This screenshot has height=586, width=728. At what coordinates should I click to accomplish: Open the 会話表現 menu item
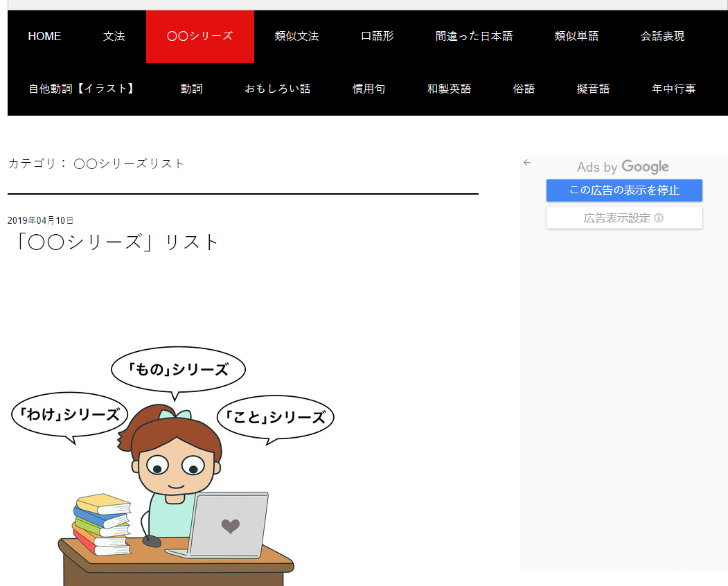662,37
